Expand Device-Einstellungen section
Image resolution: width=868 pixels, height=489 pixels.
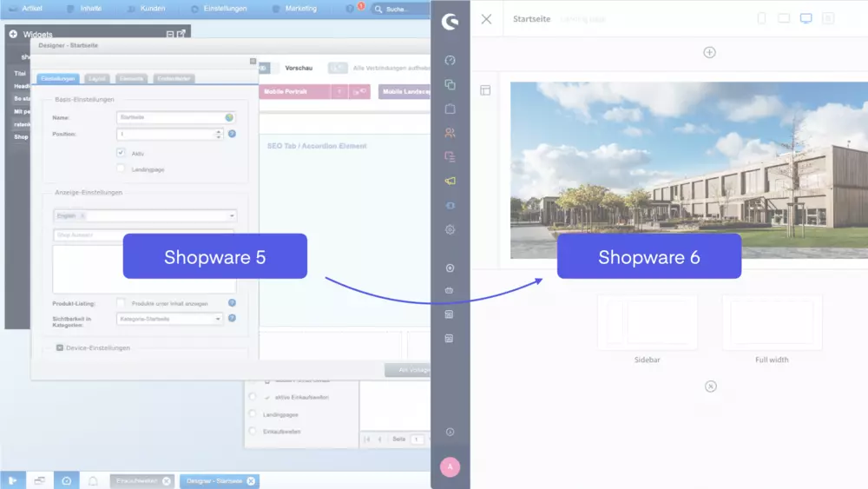click(59, 347)
